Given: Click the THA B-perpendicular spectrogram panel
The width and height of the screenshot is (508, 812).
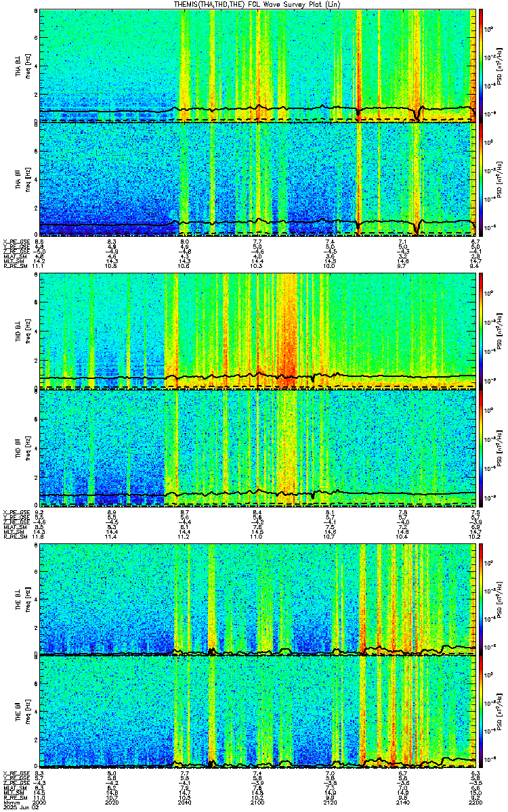Looking at the screenshot, I should point(258,66).
